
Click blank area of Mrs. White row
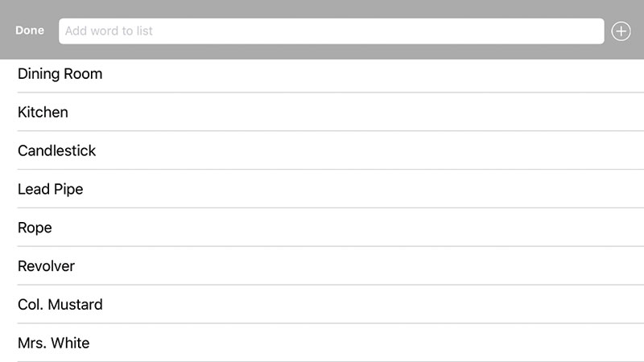click(365, 343)
